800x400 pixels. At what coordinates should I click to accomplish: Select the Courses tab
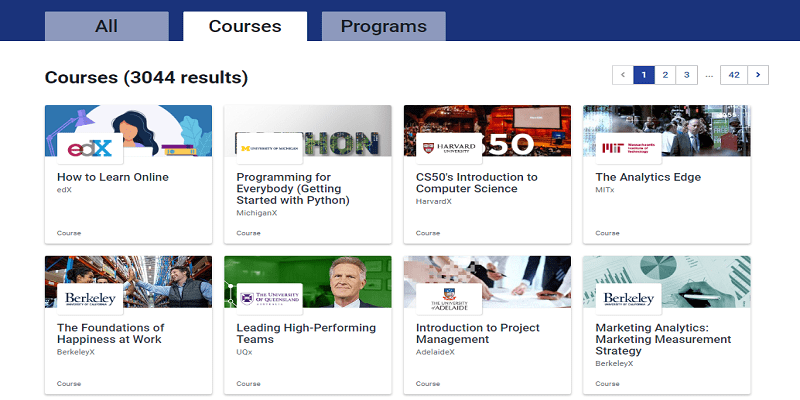(x=245, y=26)
